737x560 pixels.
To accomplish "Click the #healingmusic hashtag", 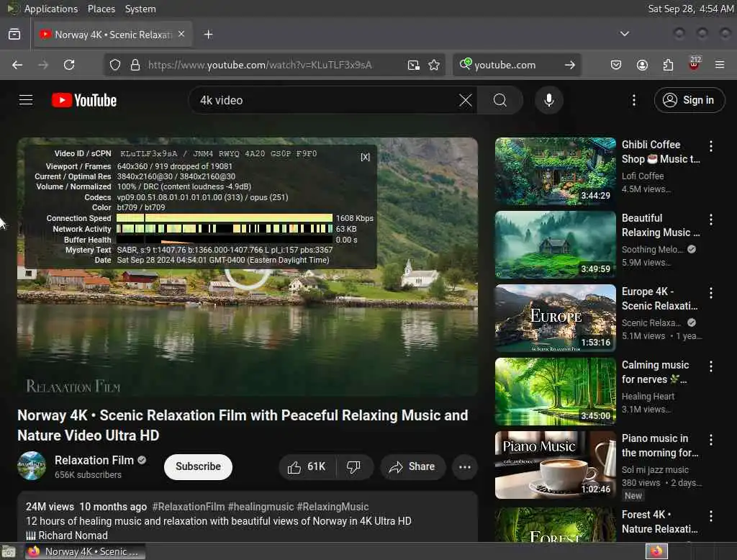I will (x=261, y=507).
